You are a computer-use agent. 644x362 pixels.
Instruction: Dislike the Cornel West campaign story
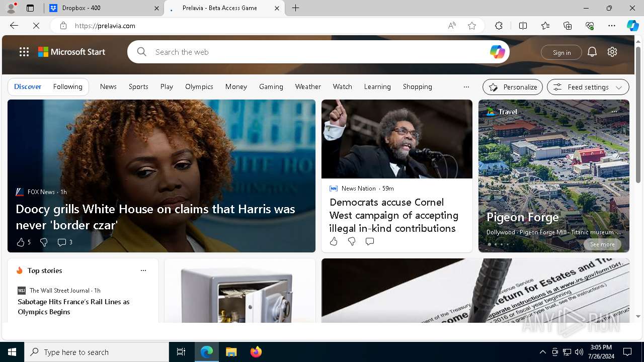[x=352, y=242]
